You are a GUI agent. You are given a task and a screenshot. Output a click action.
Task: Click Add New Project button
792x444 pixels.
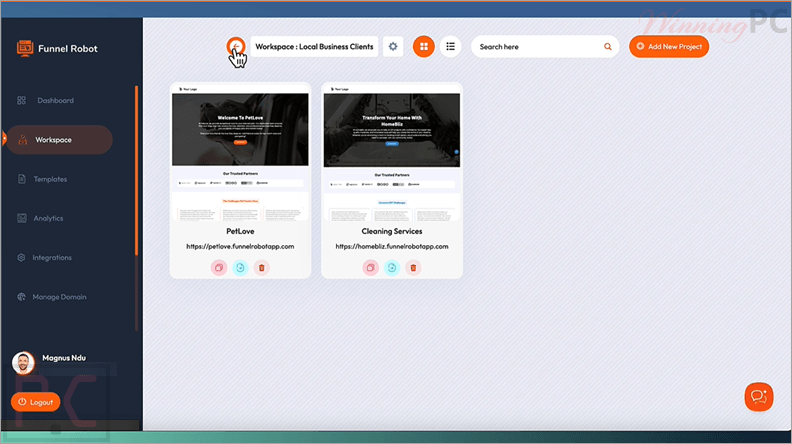pyautogui.click(x=669, y=46)
